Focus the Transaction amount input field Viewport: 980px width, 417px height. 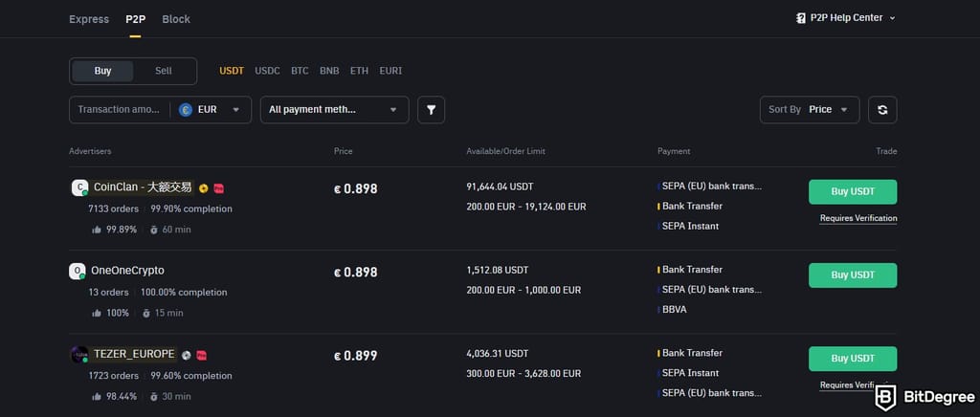pyautogui.click(x=119, y=110)
